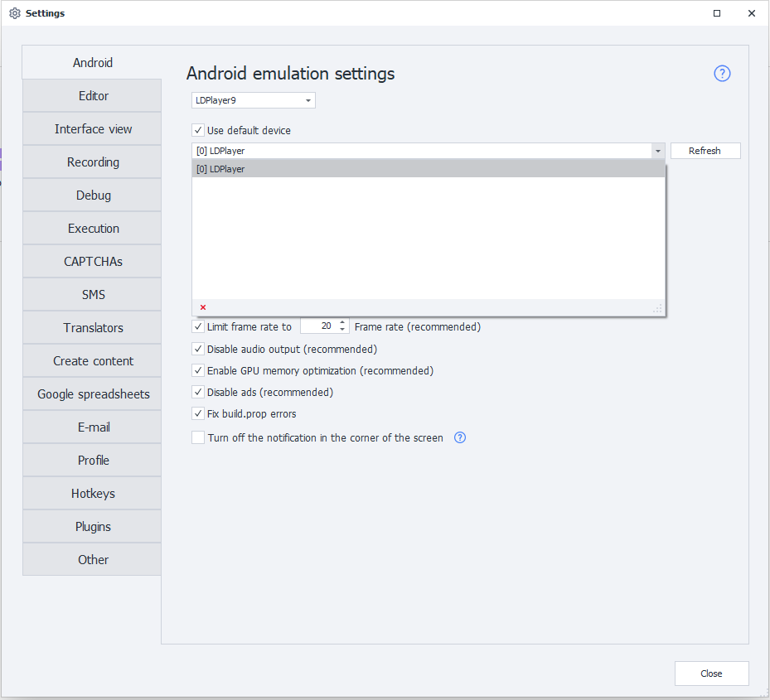This screenshot has height=700, width=770.
Task: Open the LDPlayer9 emulator dropdown
Action: (253, 100)
